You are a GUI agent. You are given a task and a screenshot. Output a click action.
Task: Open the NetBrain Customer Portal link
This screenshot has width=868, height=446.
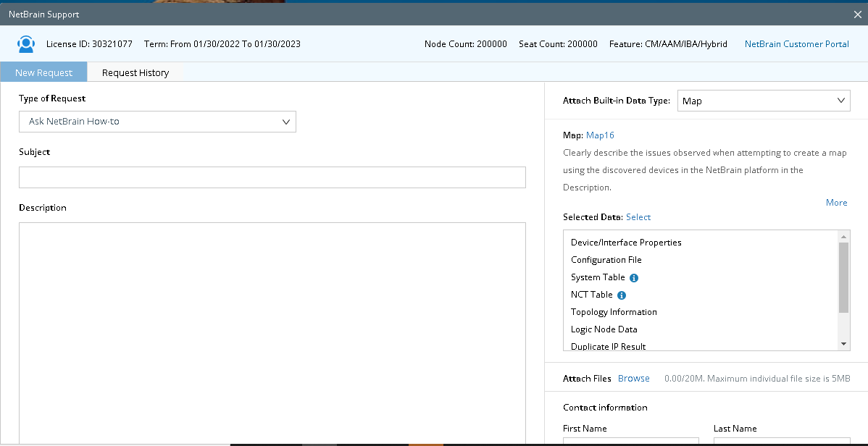click(x=796, y=43)
